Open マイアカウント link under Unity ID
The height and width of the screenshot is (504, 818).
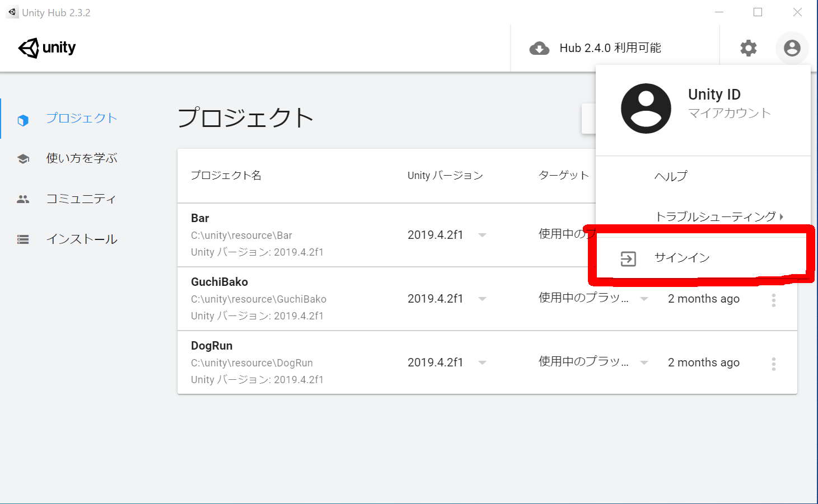tap(730, 113)
